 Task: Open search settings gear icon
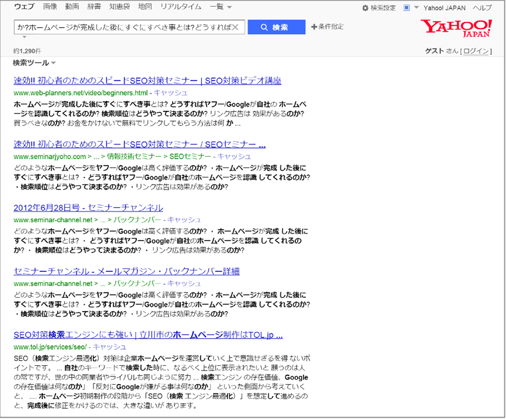365,8
